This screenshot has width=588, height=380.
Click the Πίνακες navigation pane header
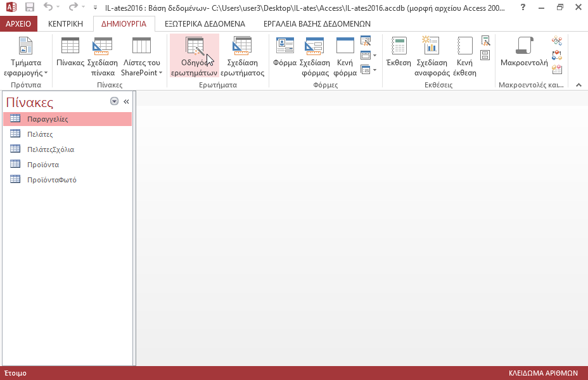[30, 102]
